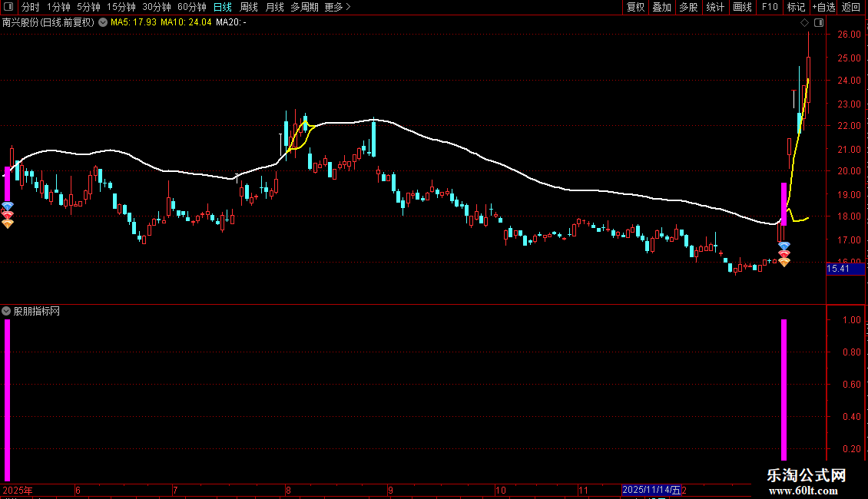The image size is (868, 499).
Task: Toggle the right panel icon beside the diamond
Action: point(819,23)
